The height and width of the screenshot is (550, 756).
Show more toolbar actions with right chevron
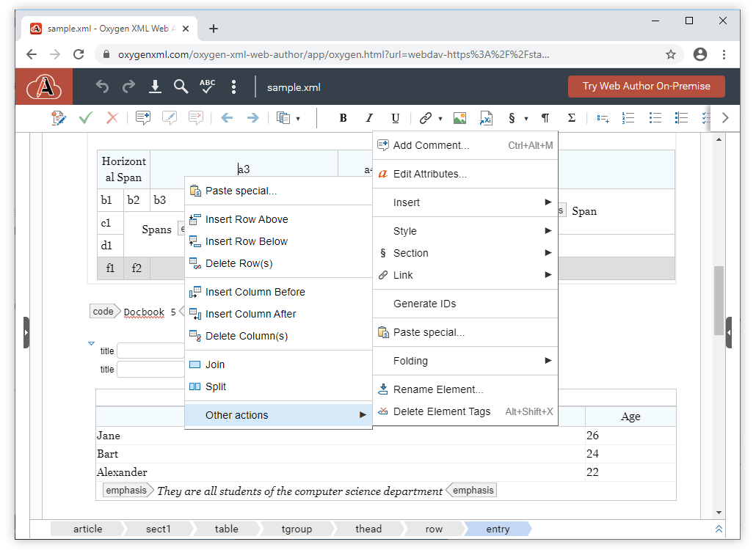(x=725, y=118)
